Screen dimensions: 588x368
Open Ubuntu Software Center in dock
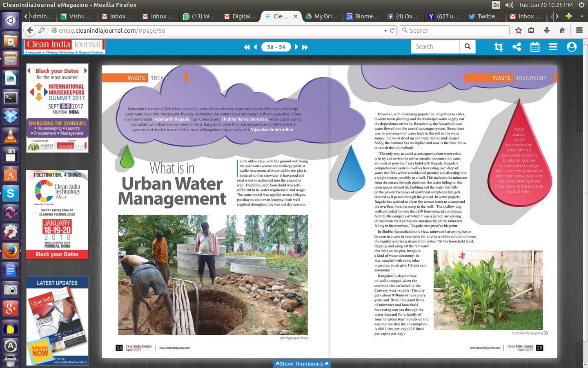[11, 175]
